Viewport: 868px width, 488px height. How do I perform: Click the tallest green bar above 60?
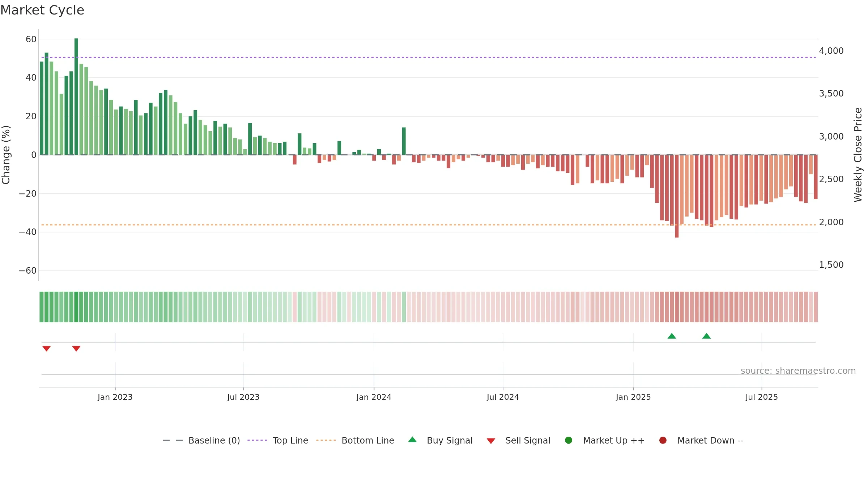76,97
